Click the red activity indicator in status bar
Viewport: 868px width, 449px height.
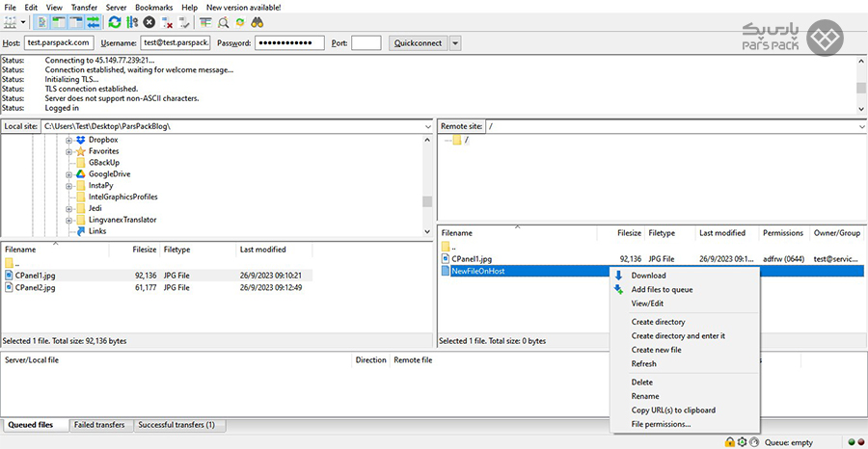[860, 442]
